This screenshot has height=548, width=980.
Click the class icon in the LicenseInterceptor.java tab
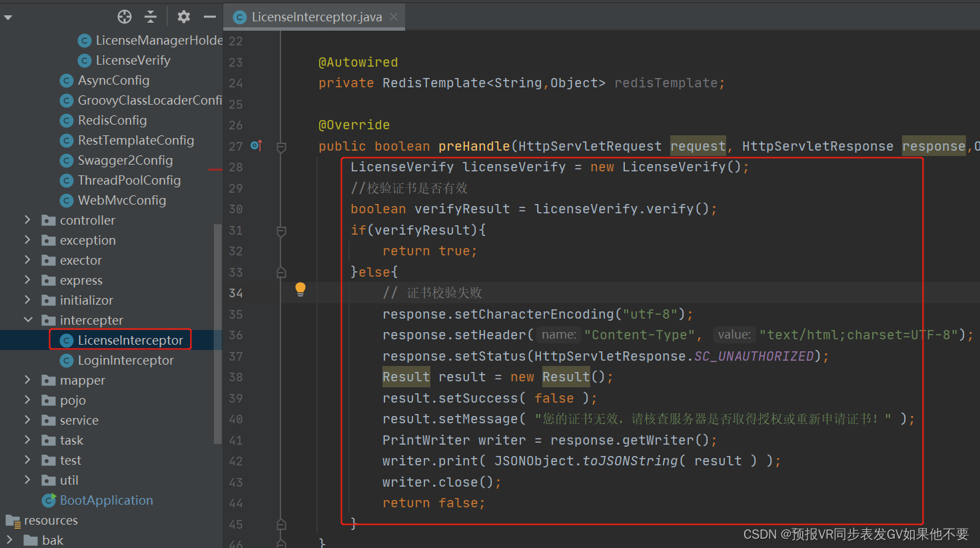(239, 17)
